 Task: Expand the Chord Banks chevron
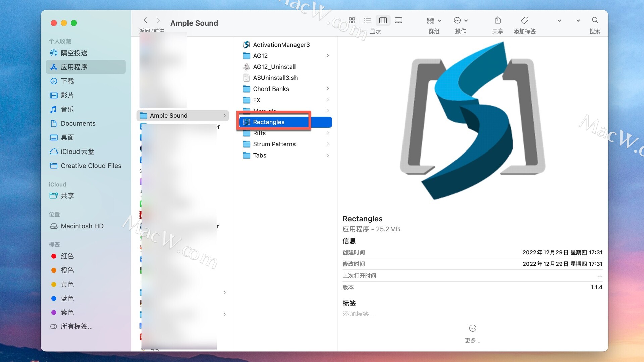(328, 89)
